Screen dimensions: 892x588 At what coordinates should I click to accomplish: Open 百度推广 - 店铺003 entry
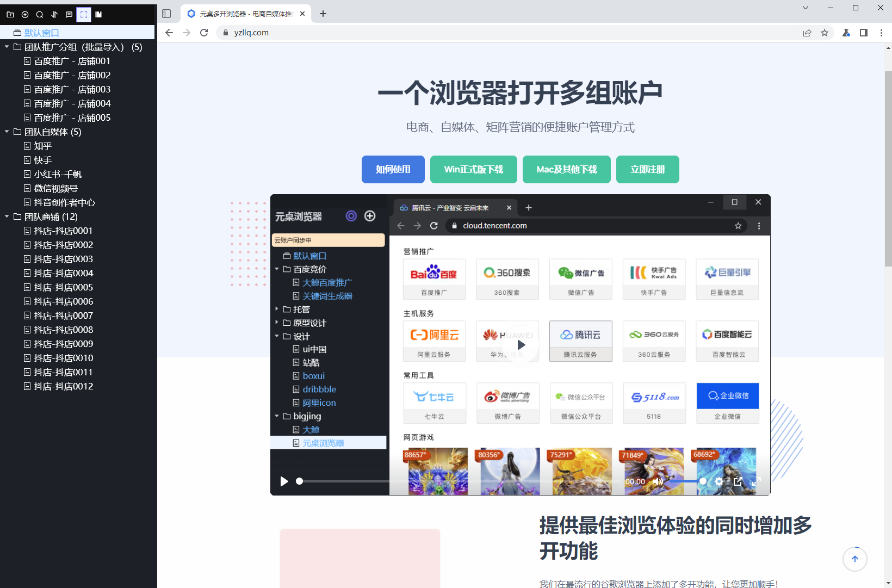point(72,89)
